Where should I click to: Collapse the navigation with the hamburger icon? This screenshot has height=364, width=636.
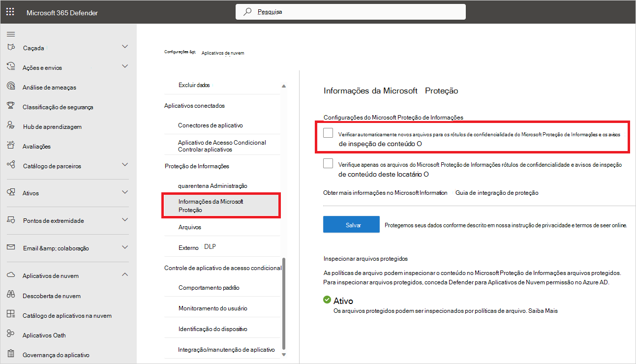(x=11, y=34)
